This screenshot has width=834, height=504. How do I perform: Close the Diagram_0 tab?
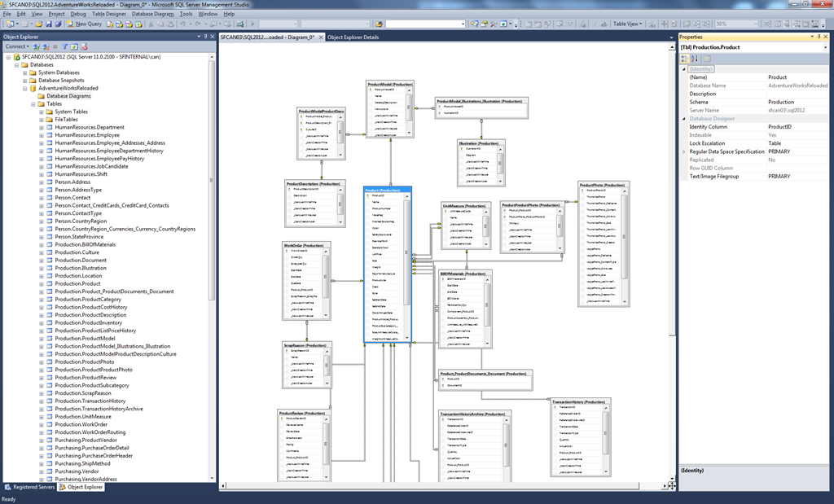(x=321, y=37)
